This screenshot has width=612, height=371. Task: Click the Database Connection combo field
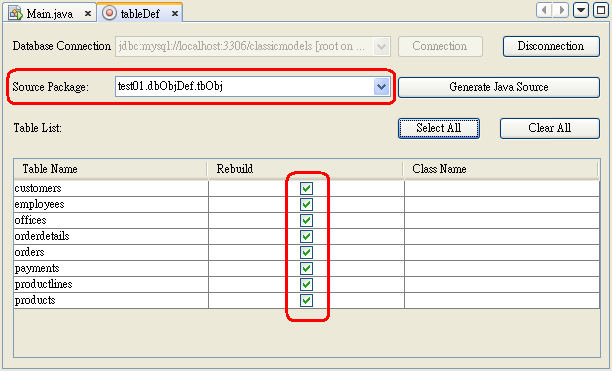point(253,47)
